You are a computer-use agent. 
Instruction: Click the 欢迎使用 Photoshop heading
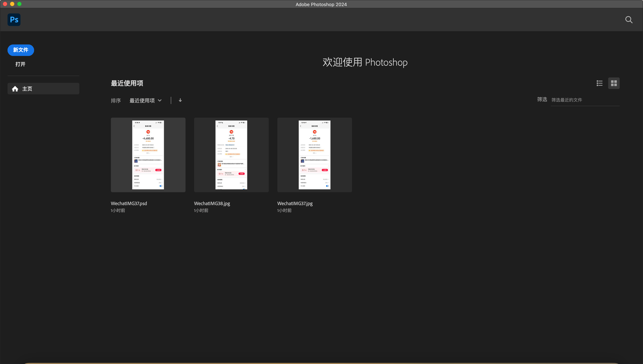click(x=365, y=62)
